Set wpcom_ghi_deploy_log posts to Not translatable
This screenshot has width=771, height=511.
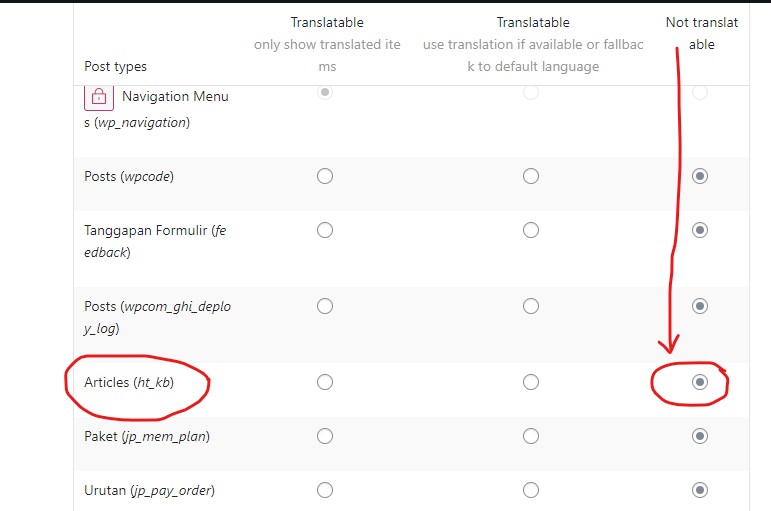pos(700,306)
